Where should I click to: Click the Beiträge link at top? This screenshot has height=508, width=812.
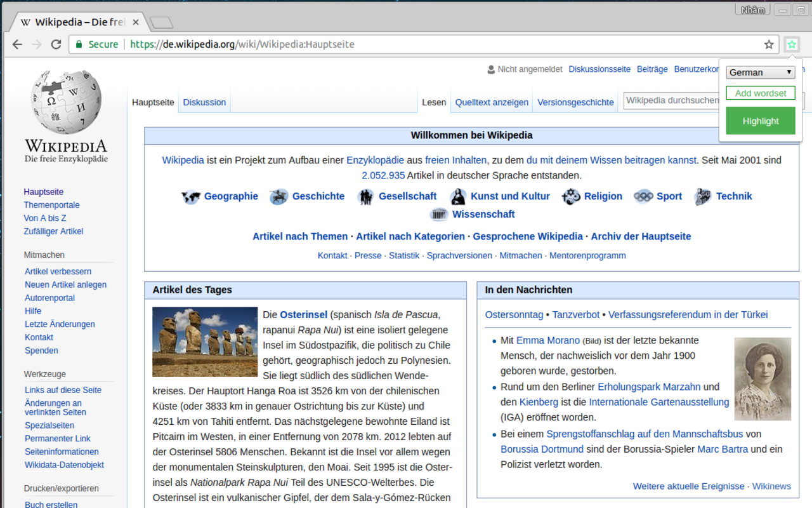652,69
